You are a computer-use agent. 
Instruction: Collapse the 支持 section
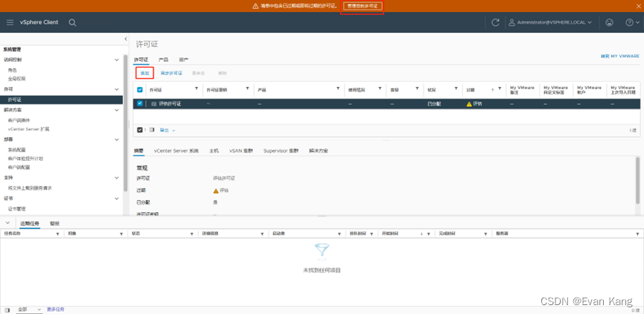[x=117, y=178]
